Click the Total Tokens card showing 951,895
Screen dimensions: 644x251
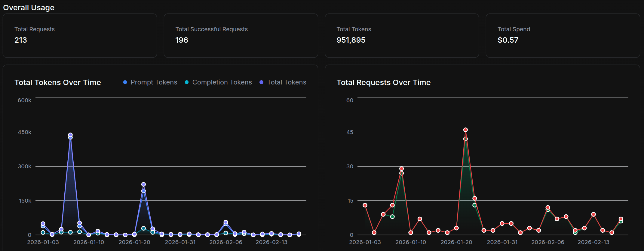402,35
